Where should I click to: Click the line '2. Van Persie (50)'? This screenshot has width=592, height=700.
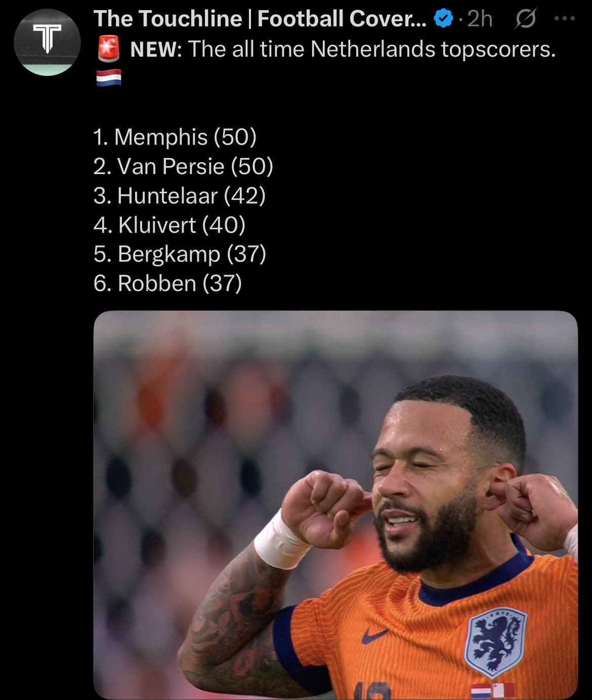click(x=183, y=167)
